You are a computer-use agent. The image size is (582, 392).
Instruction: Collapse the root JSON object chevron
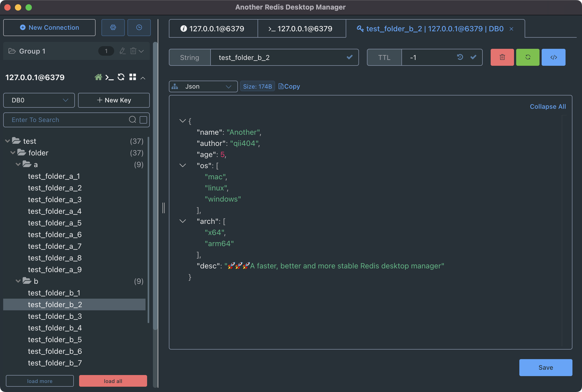click(x=183, y=121)
